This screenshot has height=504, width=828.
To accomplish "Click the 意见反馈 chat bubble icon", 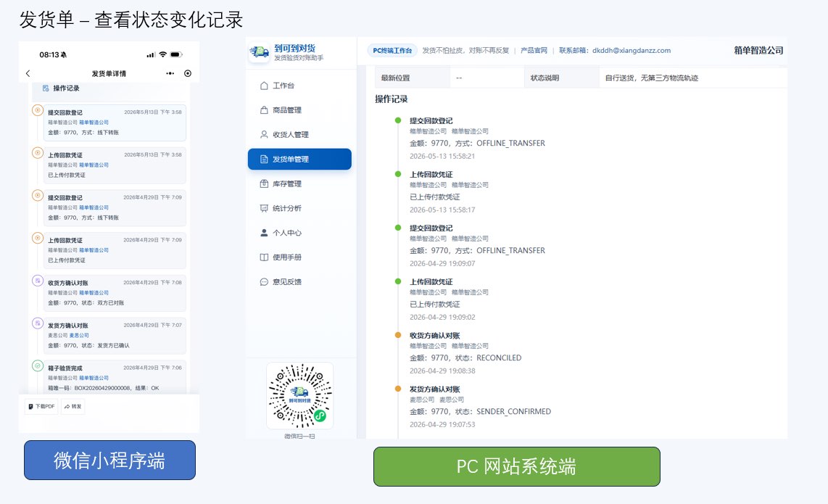I will pos(264,281).
